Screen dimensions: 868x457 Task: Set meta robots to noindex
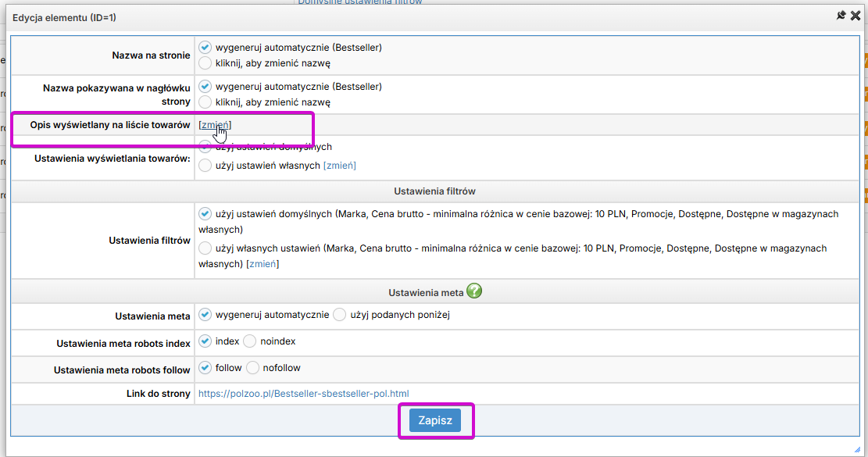(x=251, y=341)
